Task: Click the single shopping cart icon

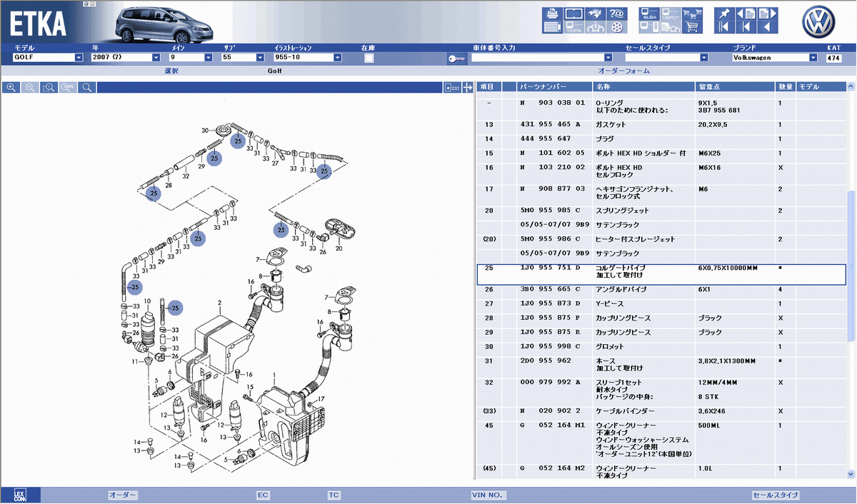Action: 691,27
